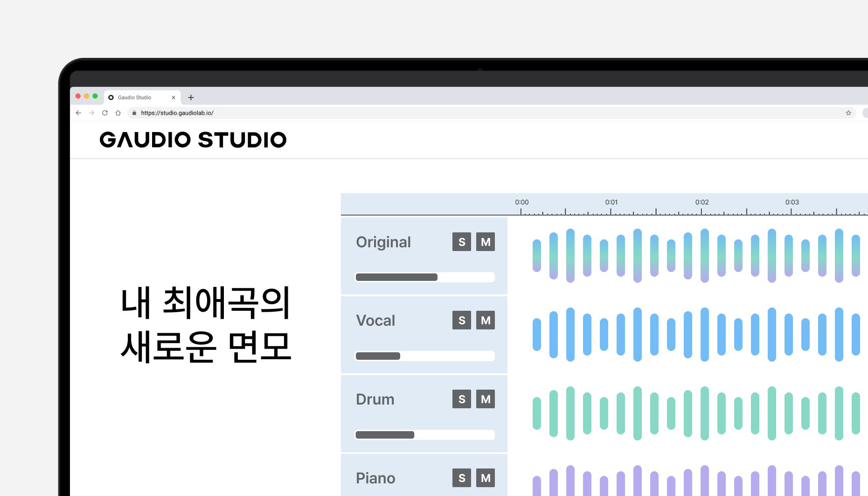Toggle mute on the Piano stem
Image resolution: width=868 pixels, height=496 pixels.
[485, 478]
